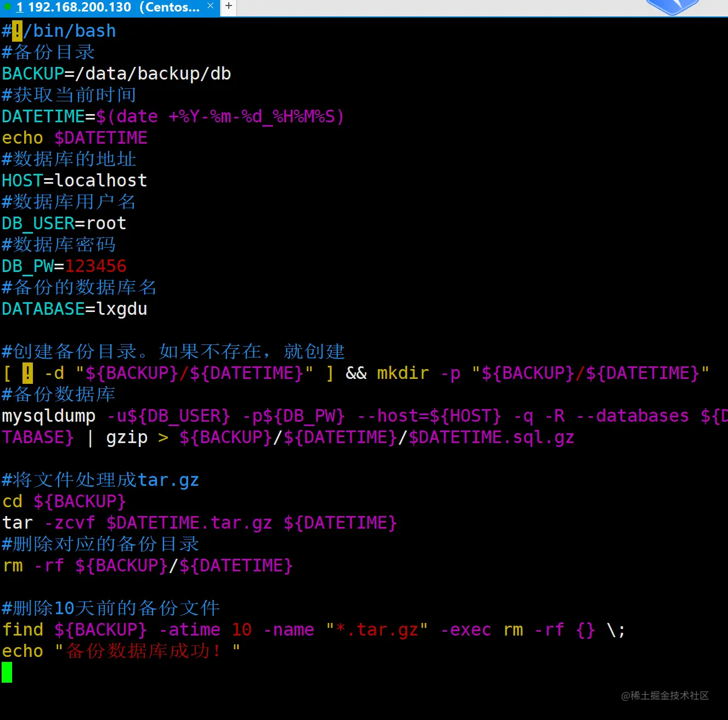Viewport: 728px width, 720px height.
Task: Click the --host=${HOST} option
Action: point(429,416)
